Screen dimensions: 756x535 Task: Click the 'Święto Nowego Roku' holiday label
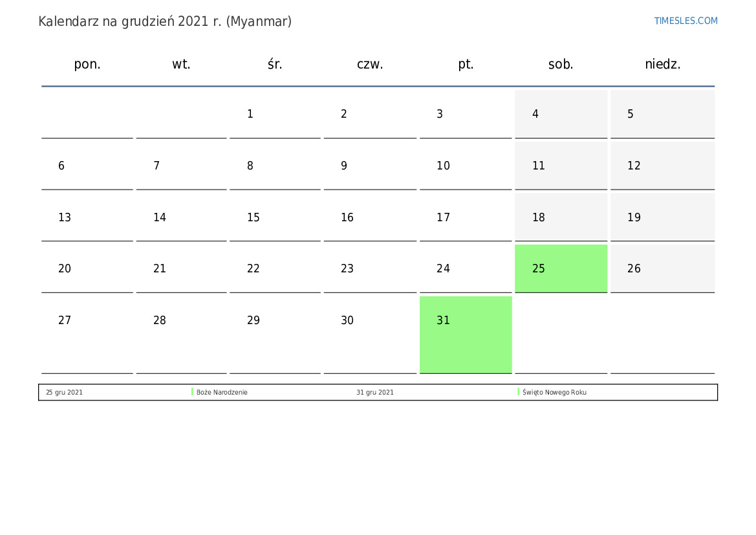pyautogui.click(x=554, y=392)
